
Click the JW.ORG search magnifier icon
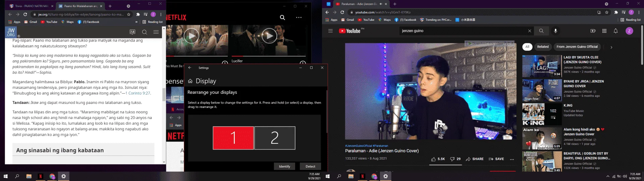[145, 32]
